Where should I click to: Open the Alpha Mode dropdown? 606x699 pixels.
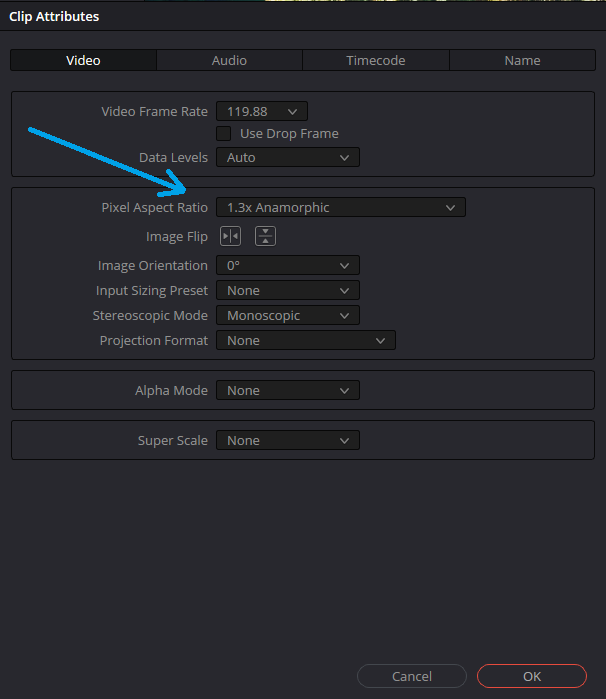coord(287,391)
